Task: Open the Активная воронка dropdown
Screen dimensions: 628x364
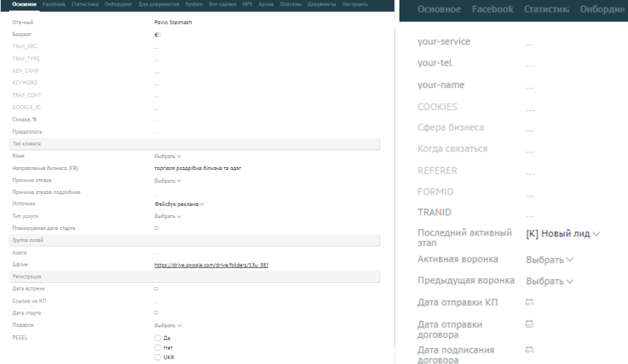Action: click(x=550, y=260)
